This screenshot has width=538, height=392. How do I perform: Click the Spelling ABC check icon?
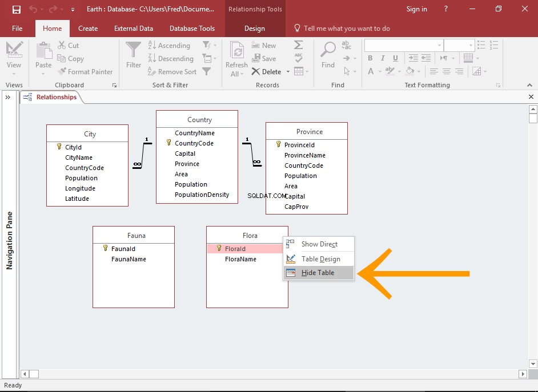tap(299, 58)
